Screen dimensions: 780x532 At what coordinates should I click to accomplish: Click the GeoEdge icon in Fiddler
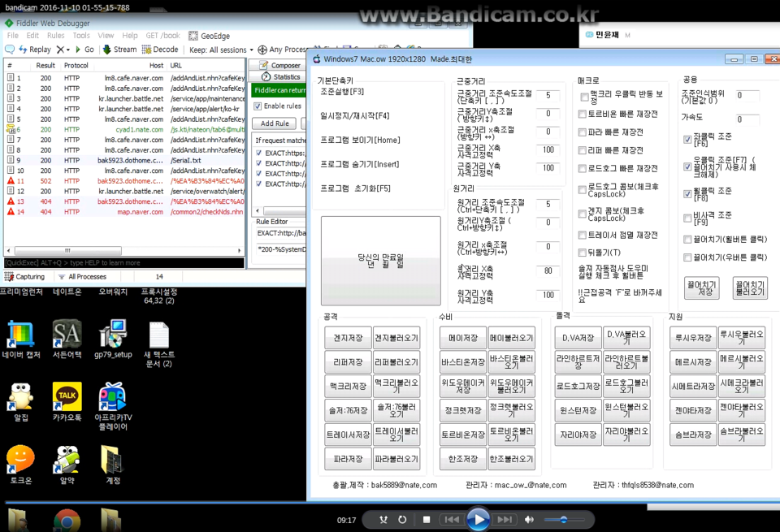pyautogui.click(x=193, y=36)
